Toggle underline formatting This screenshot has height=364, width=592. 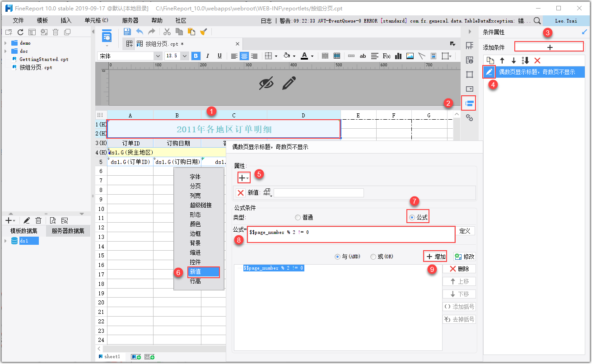(219, 56)
